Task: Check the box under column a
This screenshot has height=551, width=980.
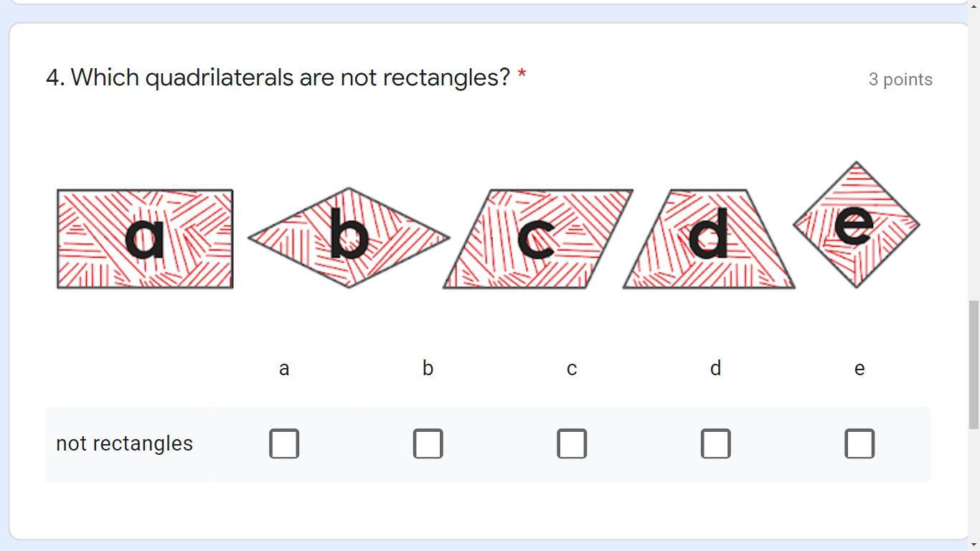Action: [284, 443]
